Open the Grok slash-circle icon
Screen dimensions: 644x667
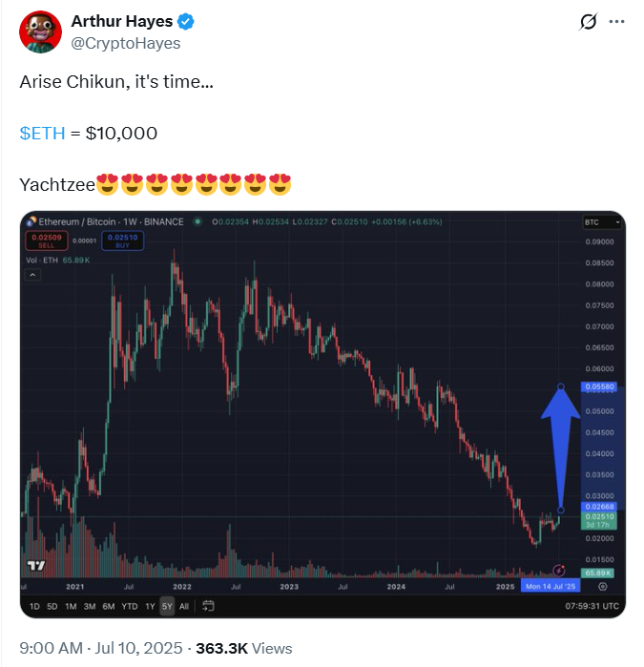coord(589,21)
